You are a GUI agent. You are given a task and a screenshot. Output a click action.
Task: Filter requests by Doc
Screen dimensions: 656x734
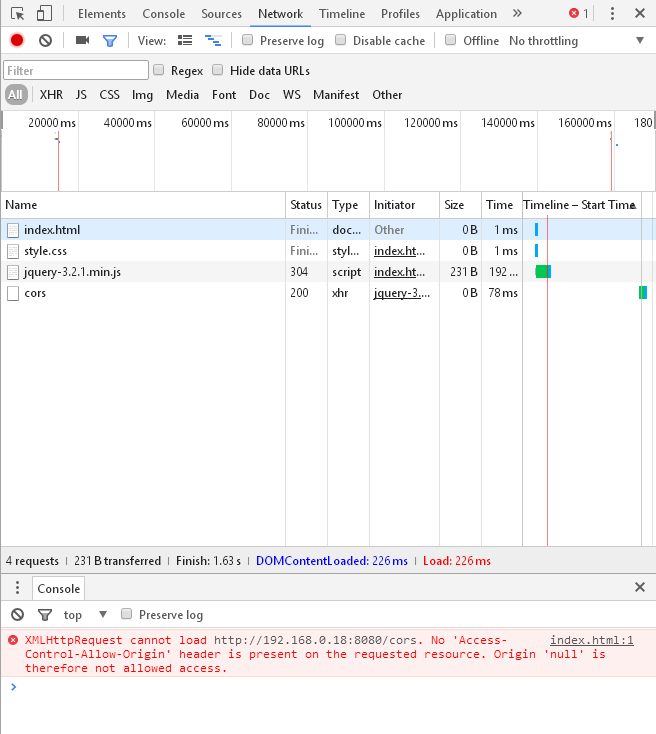tap(259, 95)
